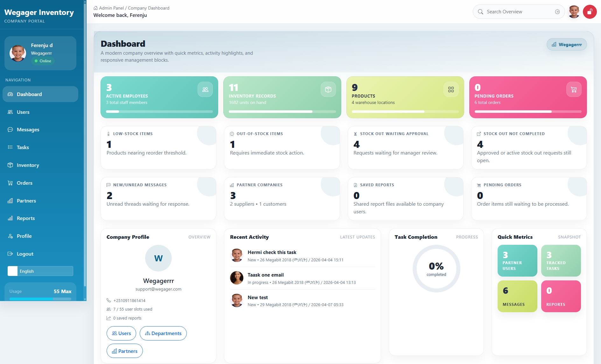Click the Search Overview input field
Image resolution: width=601 pixels, height=364 pixels.
tap(519, 12)
